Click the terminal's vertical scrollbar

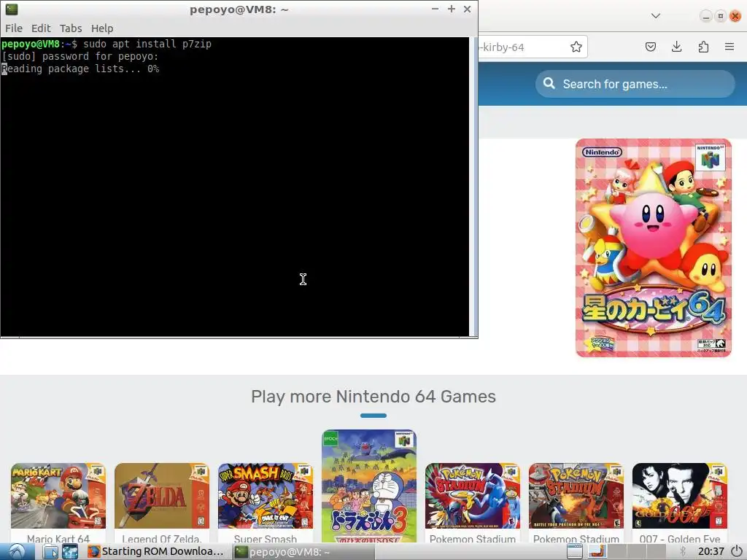[473, 187]
